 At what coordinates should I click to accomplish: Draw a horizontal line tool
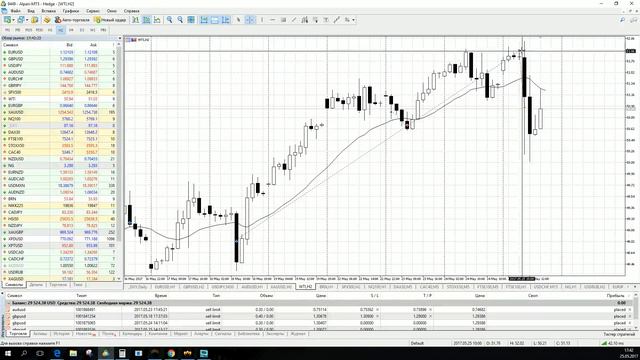[x=273, y=20]
